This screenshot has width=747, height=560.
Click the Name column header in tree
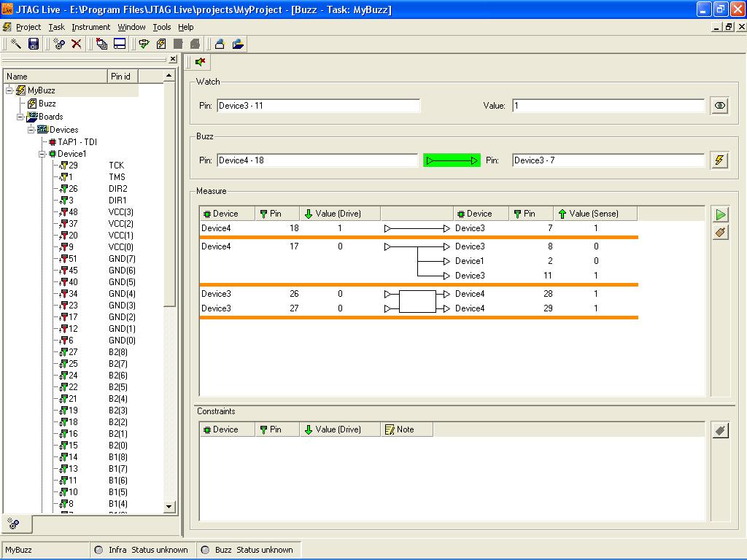55,76
